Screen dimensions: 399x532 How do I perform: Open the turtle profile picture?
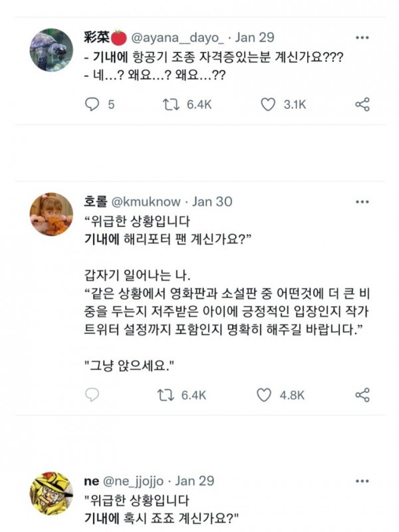(51, 51)
